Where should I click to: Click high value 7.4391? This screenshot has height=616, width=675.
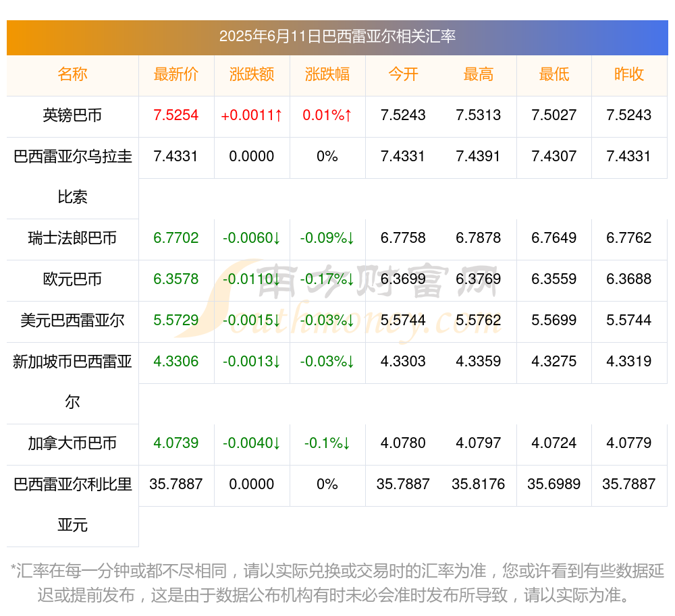tap(479, 156)
